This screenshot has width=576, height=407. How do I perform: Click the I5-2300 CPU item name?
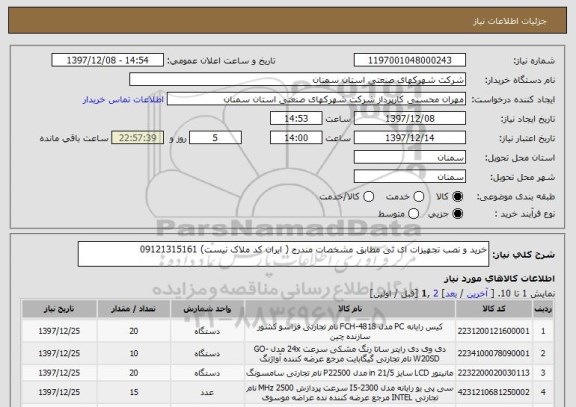(350, 392)
